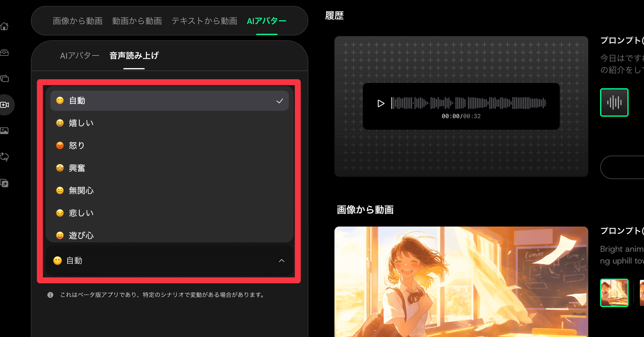Viewport: 644px width, 337px height.
Task: Choose the 怒り emotion option
Action: coord(76,145)
